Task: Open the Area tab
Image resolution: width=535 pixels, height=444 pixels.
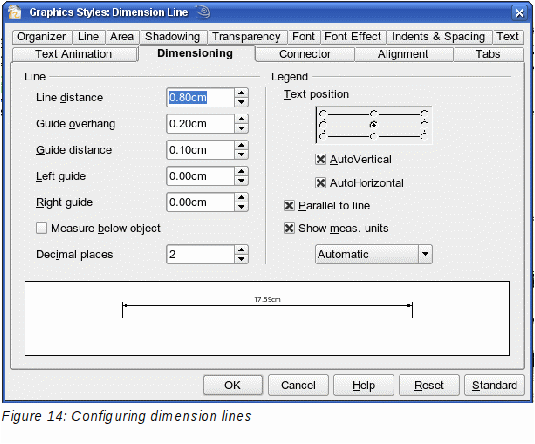Action: 122,37
